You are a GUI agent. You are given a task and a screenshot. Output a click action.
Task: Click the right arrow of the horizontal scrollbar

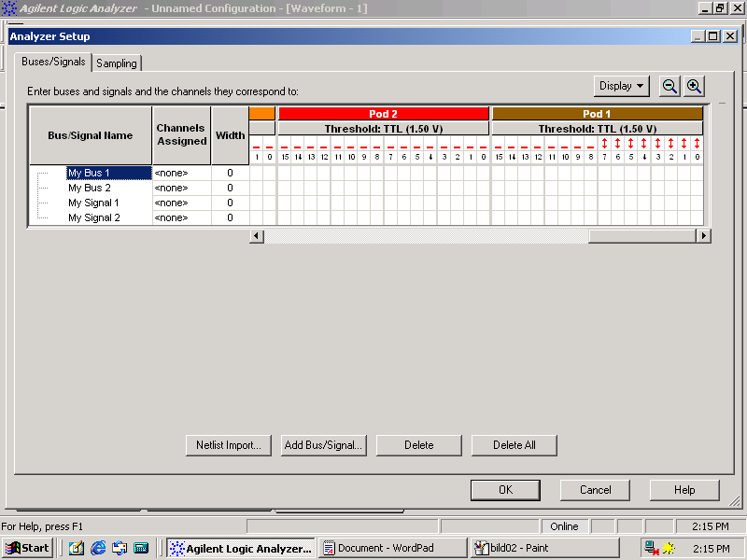[704, 236]
